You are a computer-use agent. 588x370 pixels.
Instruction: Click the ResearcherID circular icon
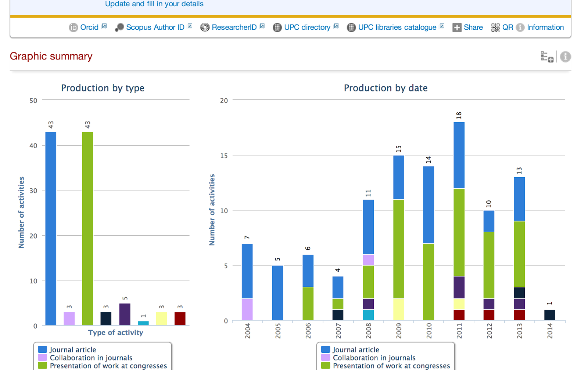205,28
